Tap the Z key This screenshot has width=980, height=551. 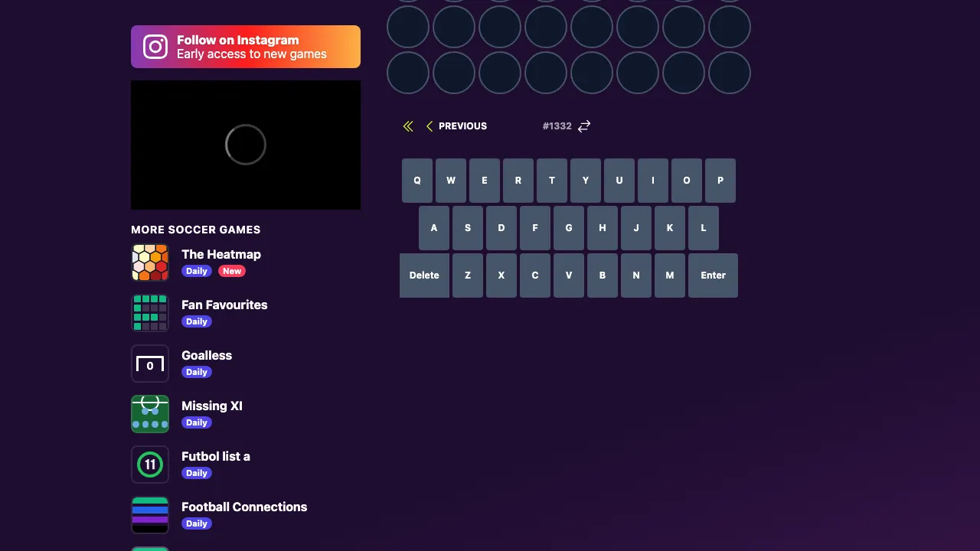coord(468,275)
